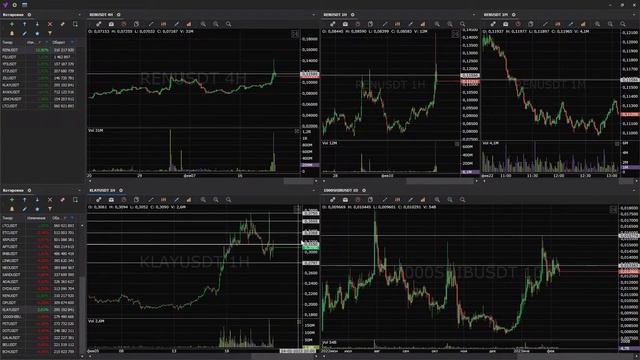Click the line drawing tool on the 1000SHIBUSDT chart toolbar

coord(385,200)
